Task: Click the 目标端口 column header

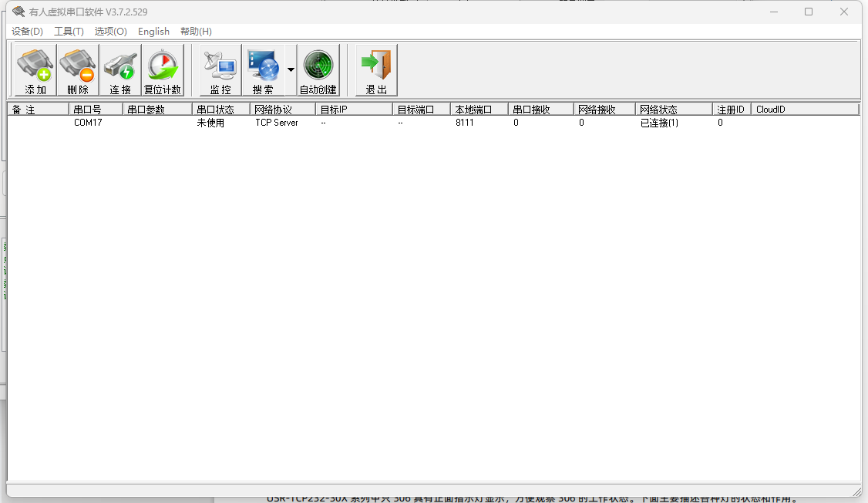Action: [421, 110]
